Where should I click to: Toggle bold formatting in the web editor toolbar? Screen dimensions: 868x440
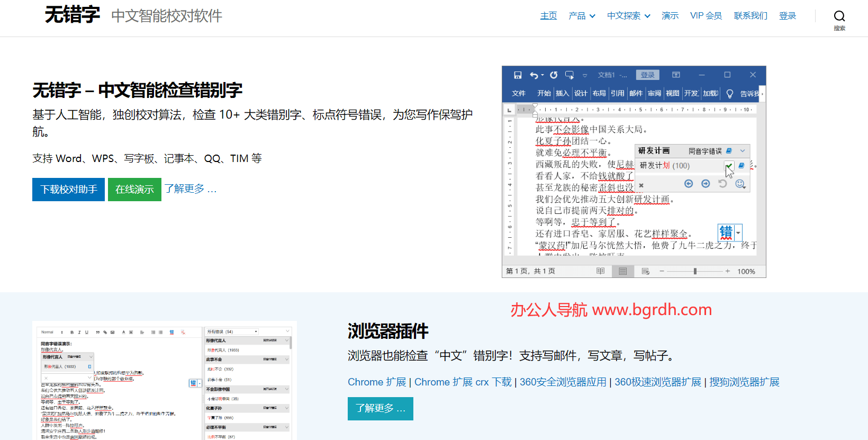72,333
